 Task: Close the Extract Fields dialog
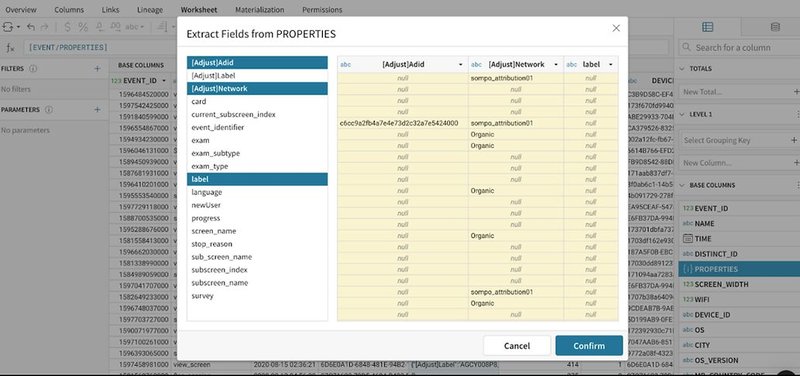click(x=616, y=28)
